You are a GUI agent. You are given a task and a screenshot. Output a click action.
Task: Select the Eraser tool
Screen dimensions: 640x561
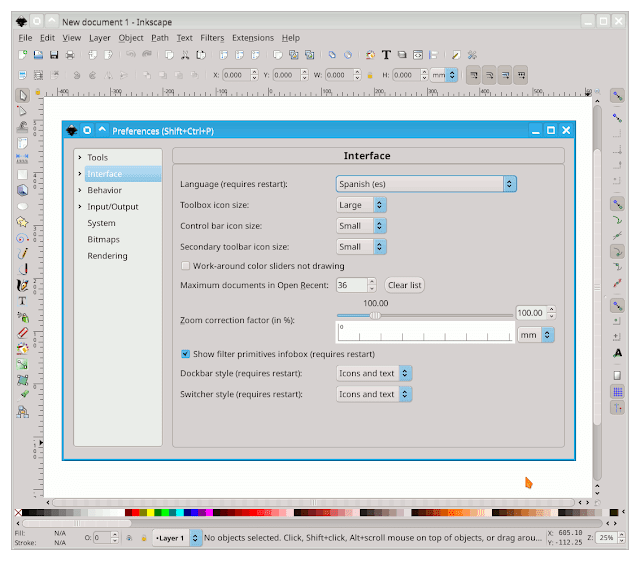(22, 333)
